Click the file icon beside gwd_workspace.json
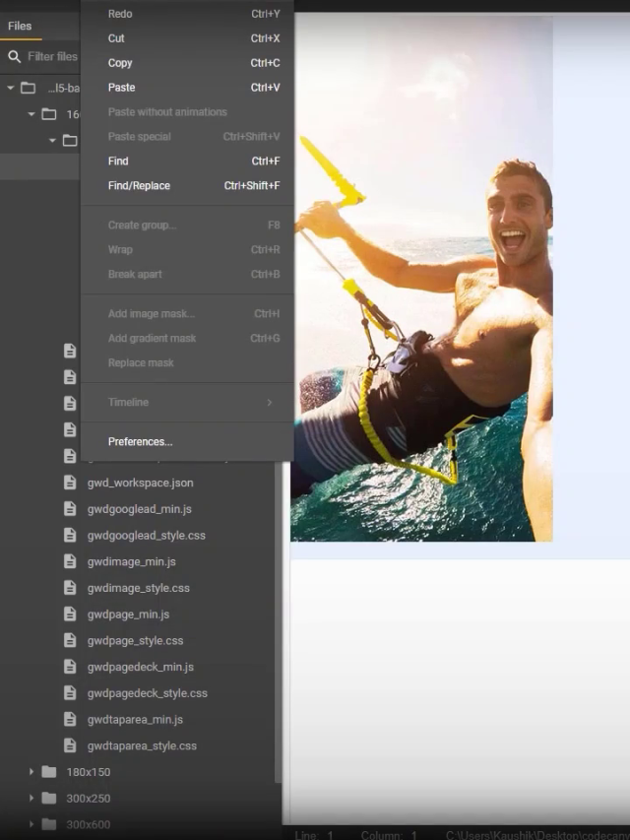 tap(70, 483)
